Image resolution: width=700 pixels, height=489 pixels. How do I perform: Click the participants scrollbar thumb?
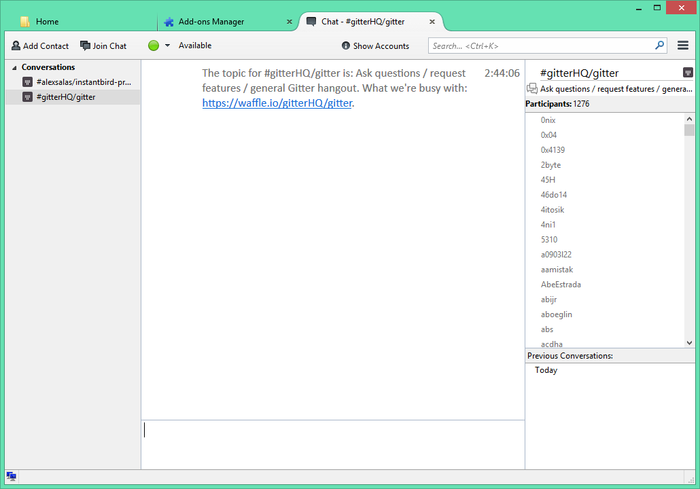point(689,130)
